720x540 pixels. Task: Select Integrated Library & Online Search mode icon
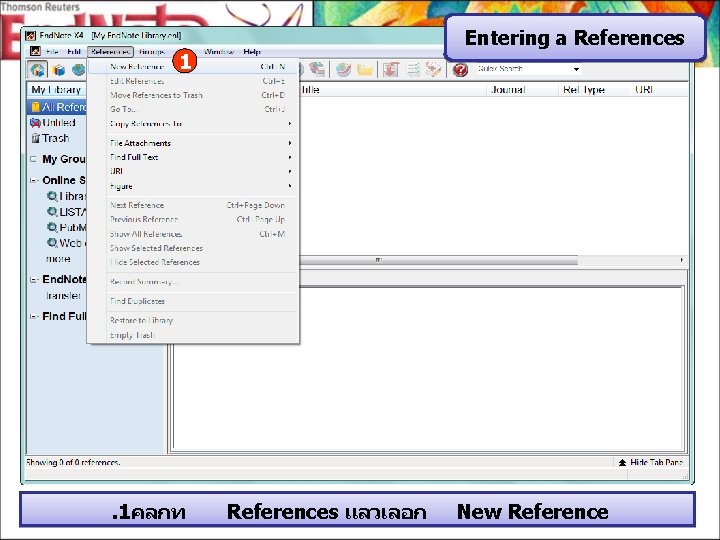click(37, 70)
